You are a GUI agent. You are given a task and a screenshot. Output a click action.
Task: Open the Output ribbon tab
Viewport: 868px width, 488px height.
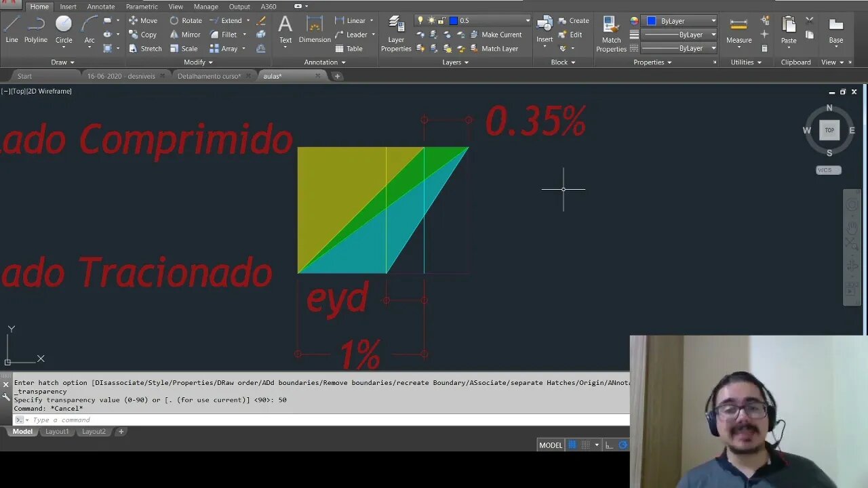point(239,7)
